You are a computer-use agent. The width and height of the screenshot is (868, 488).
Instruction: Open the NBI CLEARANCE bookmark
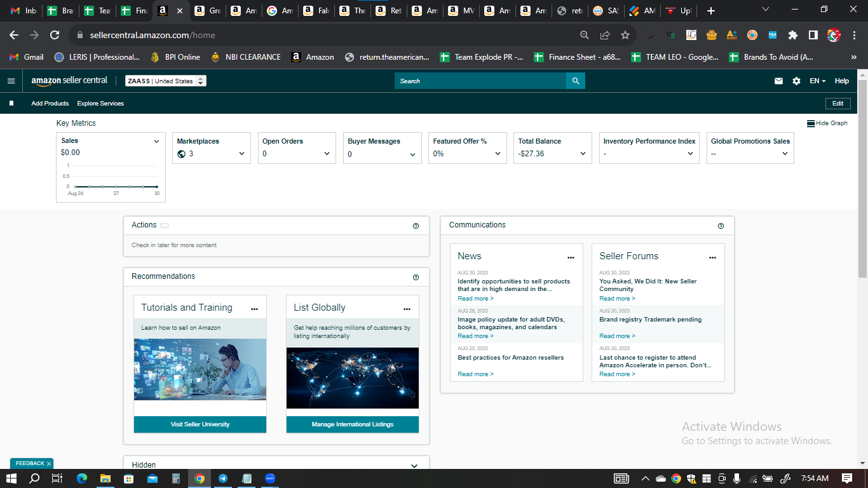246,57
